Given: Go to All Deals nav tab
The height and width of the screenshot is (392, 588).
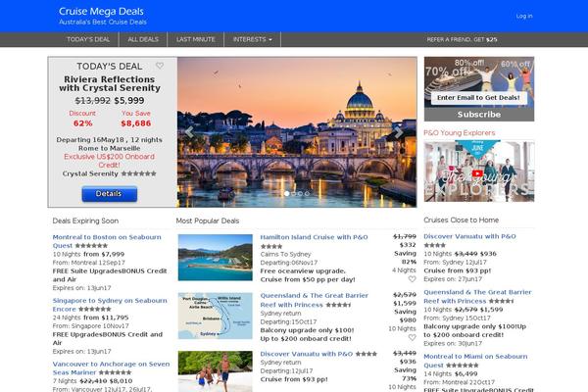Looking at the screenshot, I should (143, 39).
